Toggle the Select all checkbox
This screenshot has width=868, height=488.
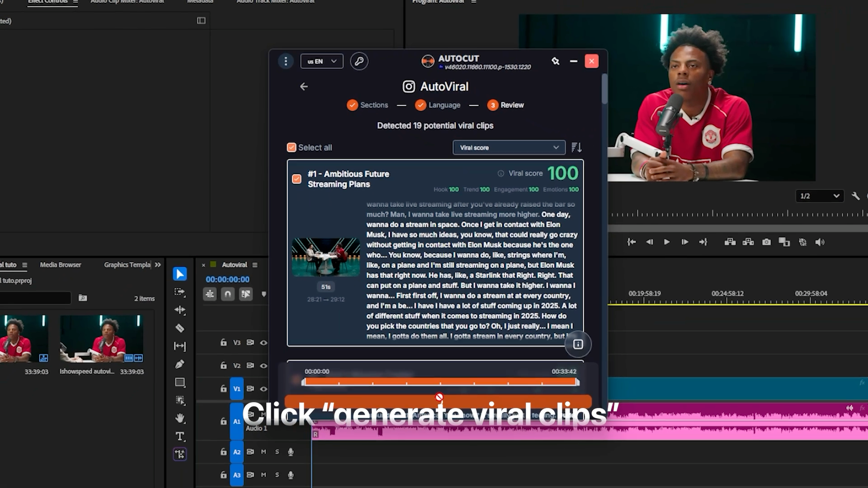click(x=292, y=147)
